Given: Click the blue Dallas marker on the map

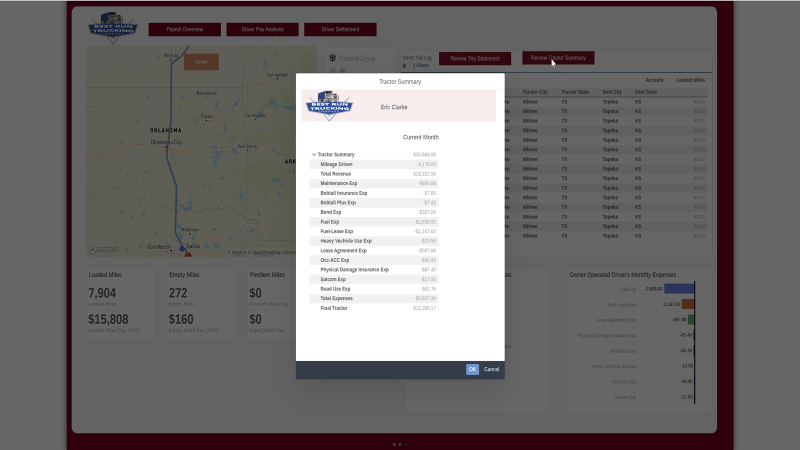Looking at the screenshot, I should (182, 248).
